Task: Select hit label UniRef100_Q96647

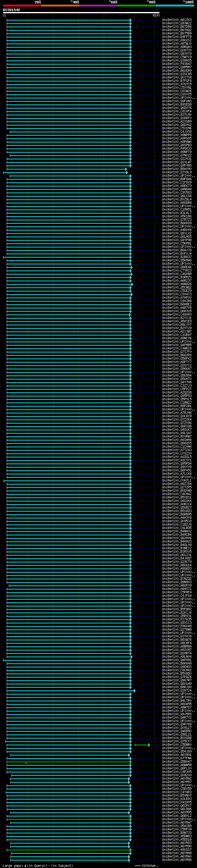Action: tap(177, 369)
